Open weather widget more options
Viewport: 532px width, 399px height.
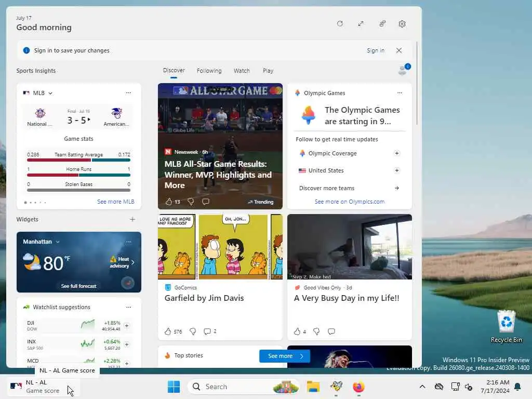(129, 242)
